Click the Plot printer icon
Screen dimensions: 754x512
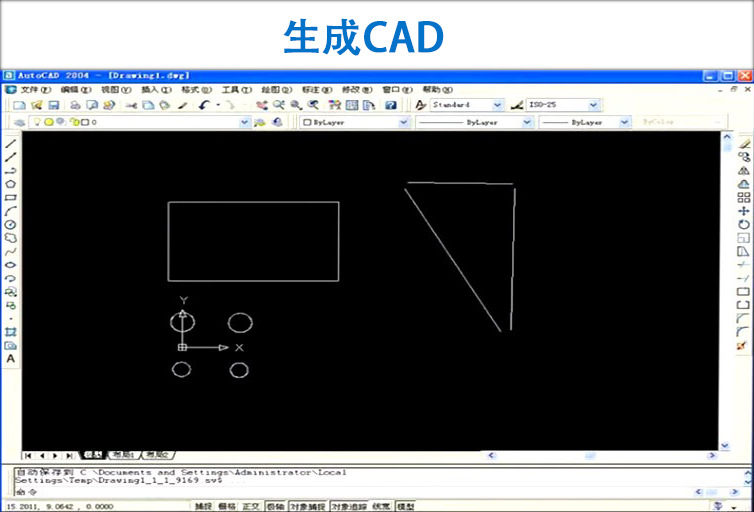(x=75, y=105)
